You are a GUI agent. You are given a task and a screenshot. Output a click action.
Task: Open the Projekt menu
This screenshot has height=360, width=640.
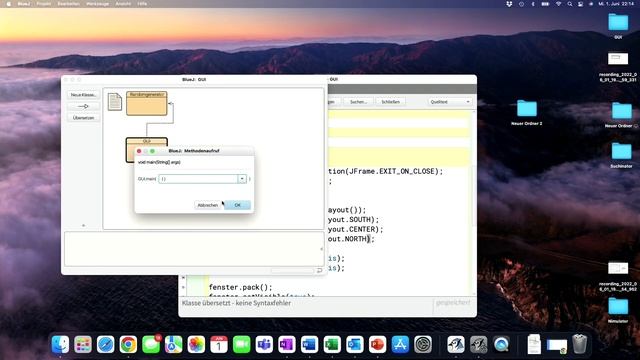[44, 4]
